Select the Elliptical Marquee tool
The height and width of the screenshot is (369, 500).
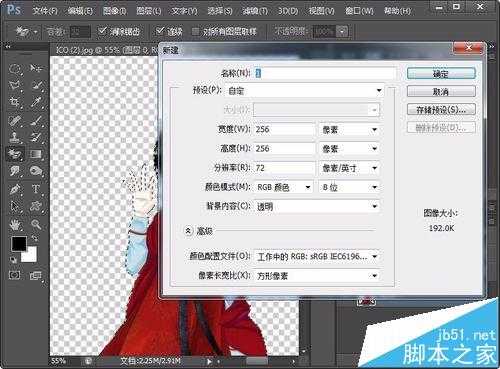(15, 69)
